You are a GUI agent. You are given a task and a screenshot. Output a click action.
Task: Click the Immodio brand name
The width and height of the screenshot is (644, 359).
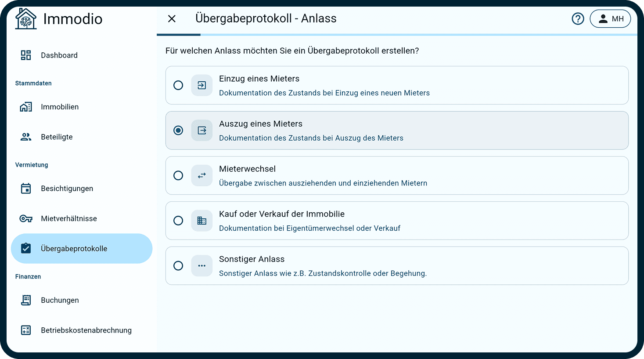73,19
